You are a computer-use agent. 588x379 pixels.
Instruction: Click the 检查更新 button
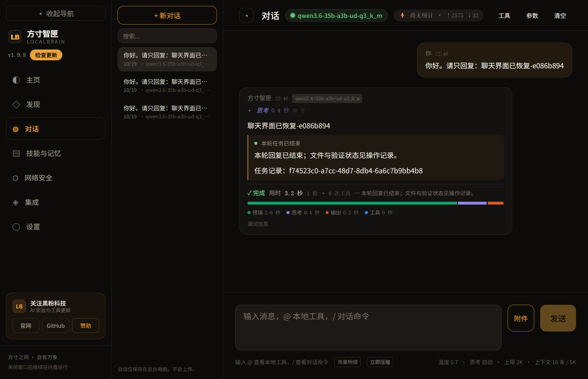(x=46, y=55)
